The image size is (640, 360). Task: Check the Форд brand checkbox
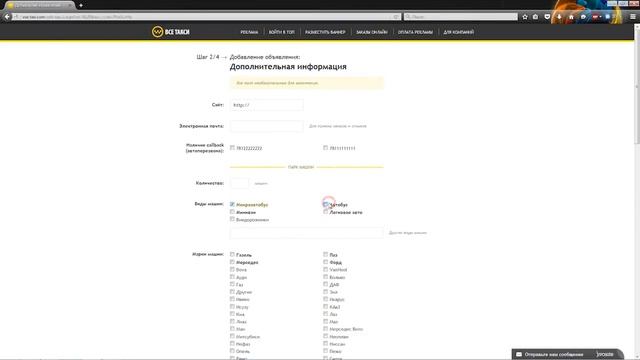tap(325, 262)
